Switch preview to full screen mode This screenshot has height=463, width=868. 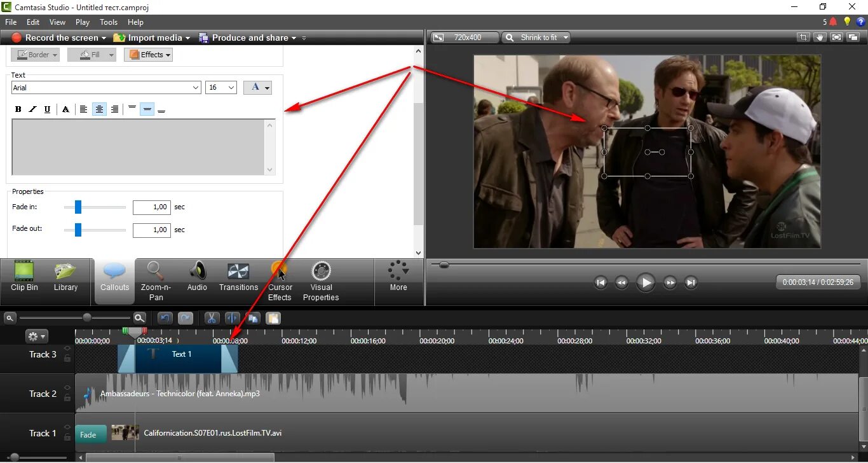coord(836,38)
